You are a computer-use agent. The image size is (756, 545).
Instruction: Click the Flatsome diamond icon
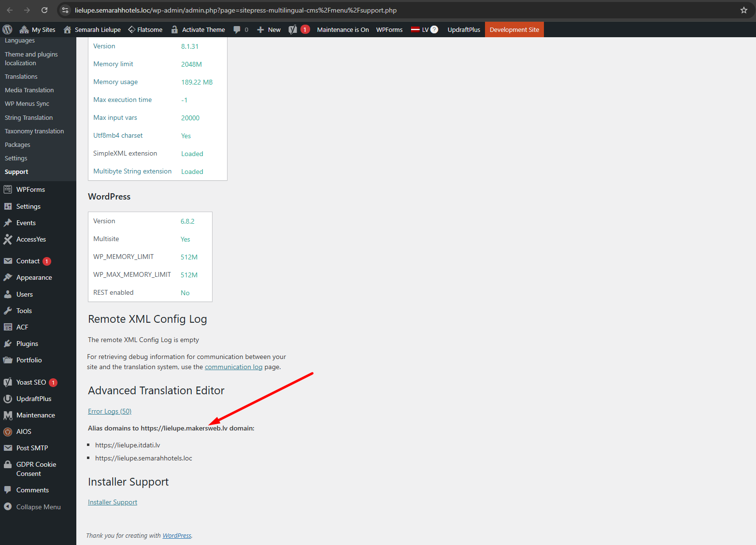(131, 29)
